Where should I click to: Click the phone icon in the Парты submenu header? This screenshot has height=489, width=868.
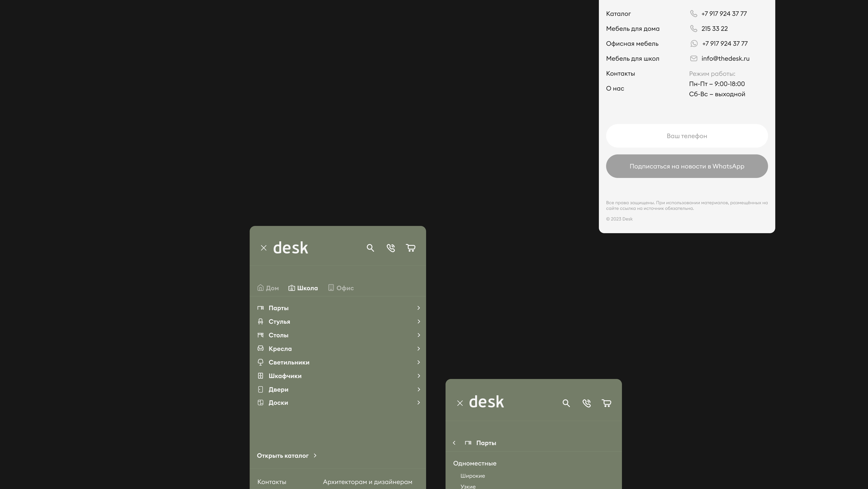point(586,403)
